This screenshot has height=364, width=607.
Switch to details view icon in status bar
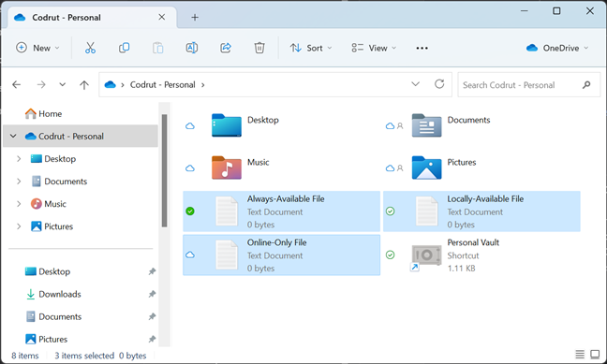click(580, 355)
